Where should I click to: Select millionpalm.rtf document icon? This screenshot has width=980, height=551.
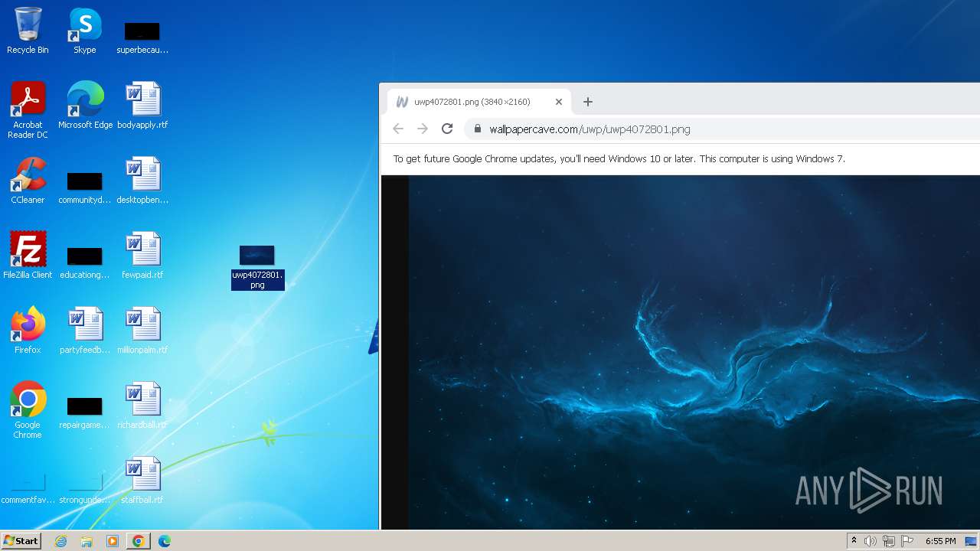click(142, 331)
